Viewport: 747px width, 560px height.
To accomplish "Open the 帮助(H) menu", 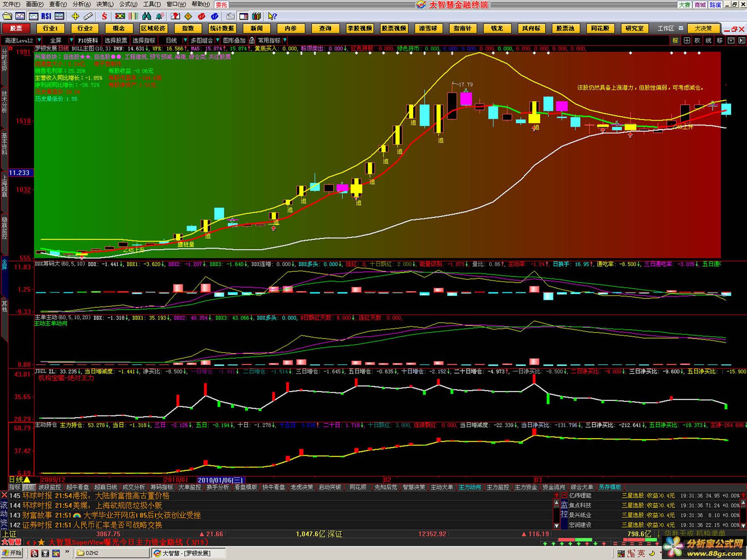I will coord(201,4).
